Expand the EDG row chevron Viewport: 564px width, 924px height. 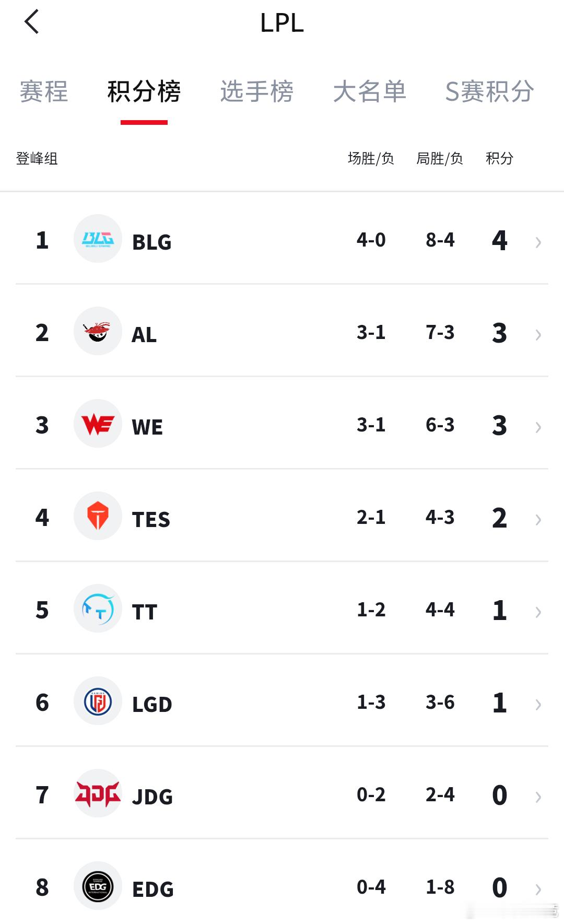coord(538,889)
